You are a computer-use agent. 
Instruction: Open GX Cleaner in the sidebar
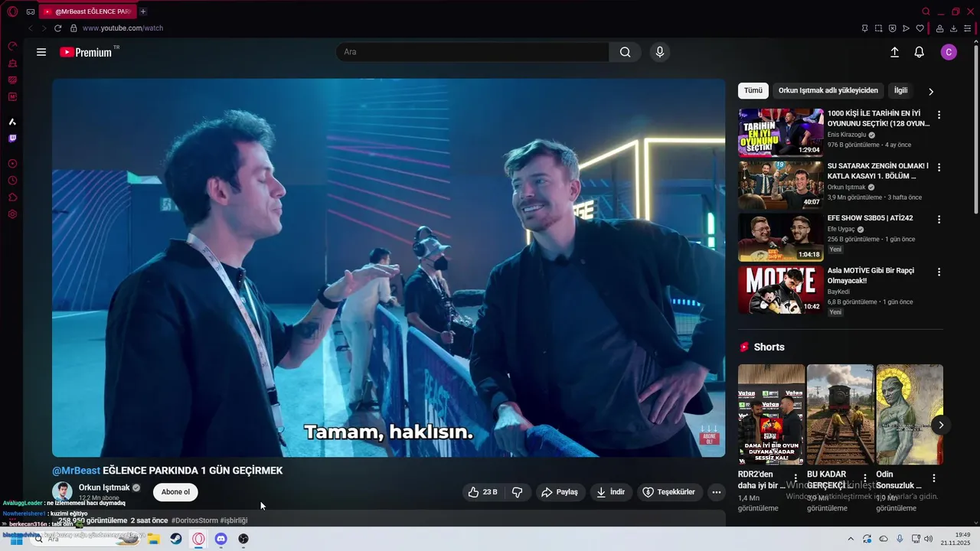coord(12,63)
